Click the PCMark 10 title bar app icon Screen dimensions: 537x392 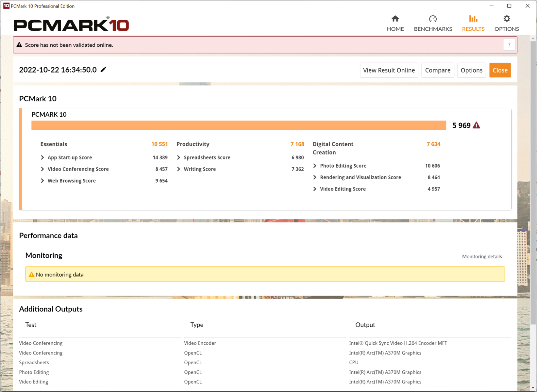[x=6, y=6]
